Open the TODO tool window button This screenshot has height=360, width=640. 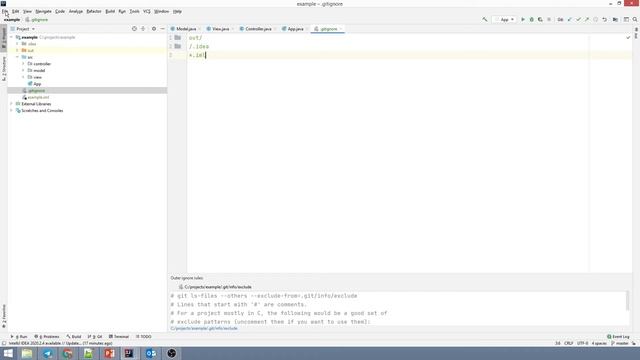[x=144, y=337]
